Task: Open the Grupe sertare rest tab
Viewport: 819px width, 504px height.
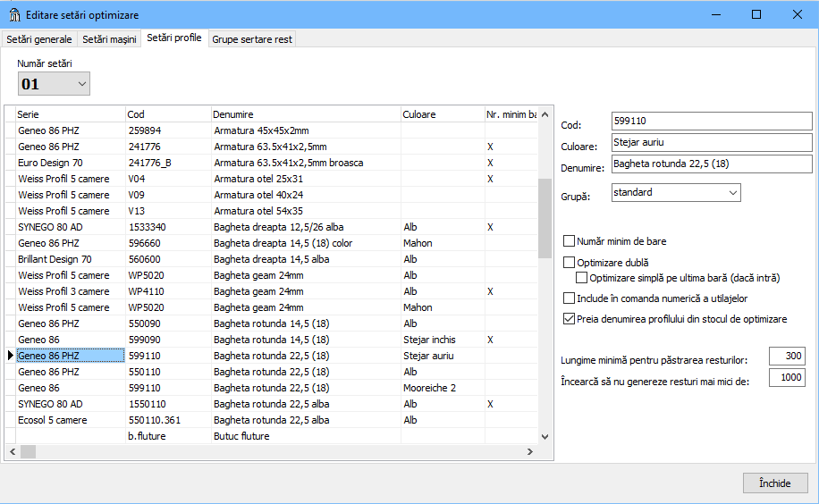Action: [x=251, y=39]
